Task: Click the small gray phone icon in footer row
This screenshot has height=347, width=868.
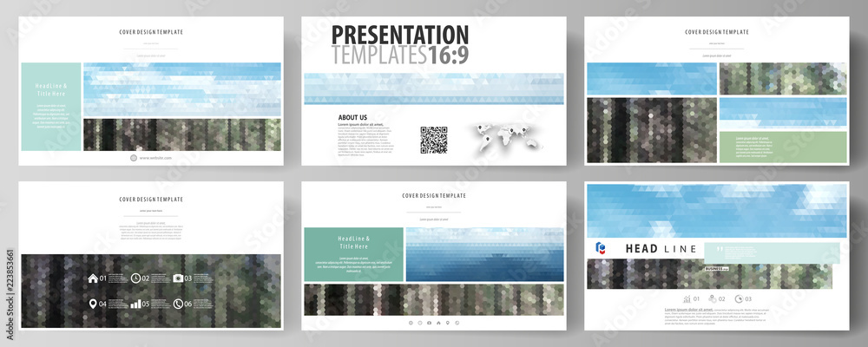Action: click(457, 323)
